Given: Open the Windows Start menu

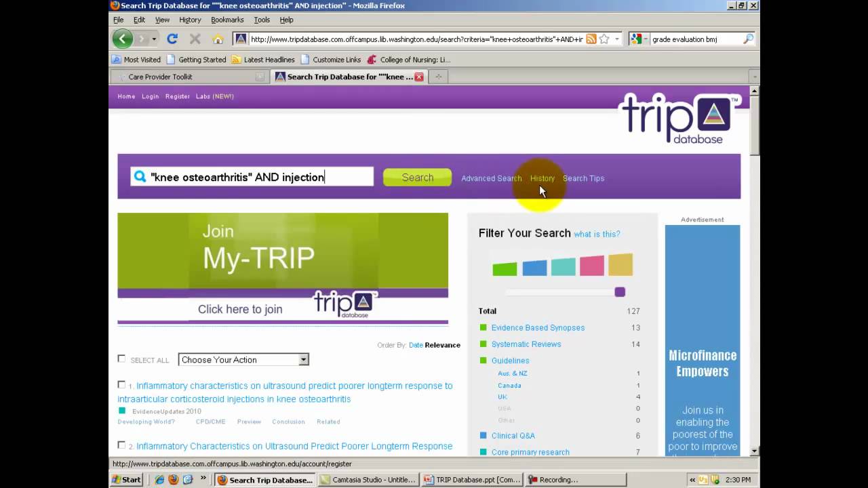Looking at the screenshot, I should 127,479.
